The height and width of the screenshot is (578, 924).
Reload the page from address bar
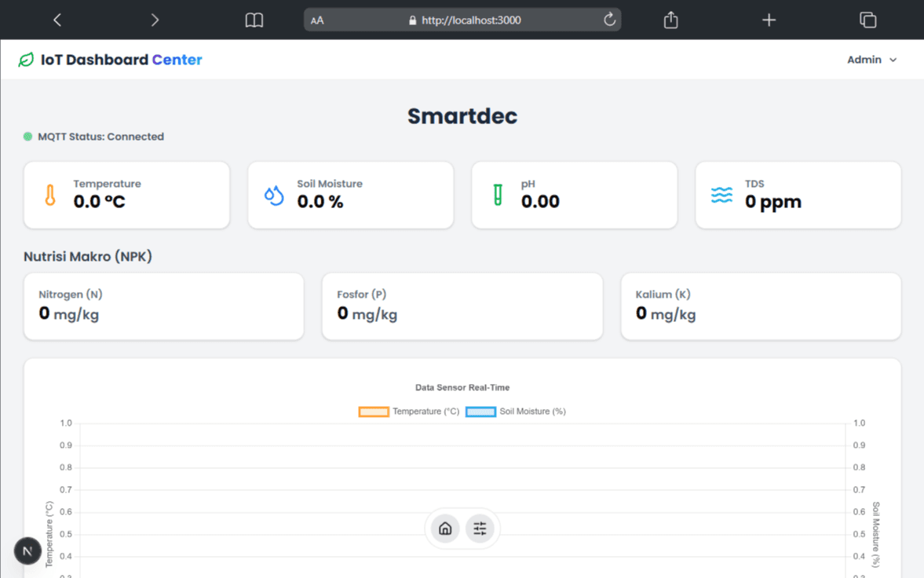pos(609,20)
